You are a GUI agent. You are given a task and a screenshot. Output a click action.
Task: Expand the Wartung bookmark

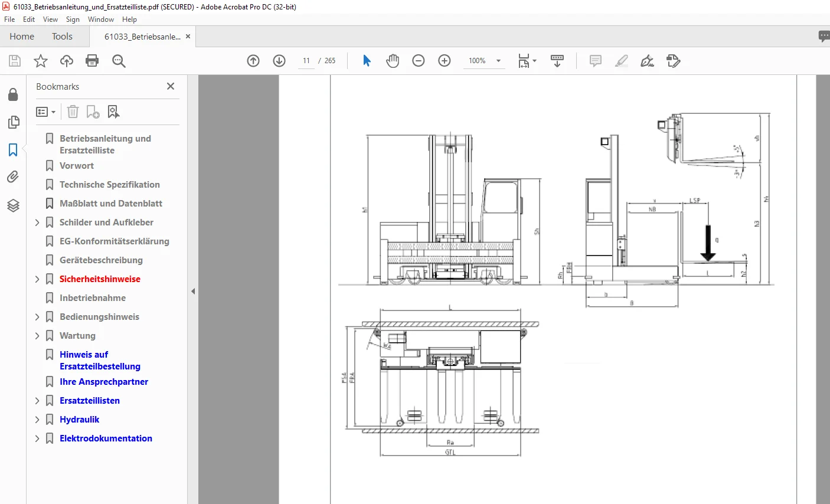[x=37, y=336]
